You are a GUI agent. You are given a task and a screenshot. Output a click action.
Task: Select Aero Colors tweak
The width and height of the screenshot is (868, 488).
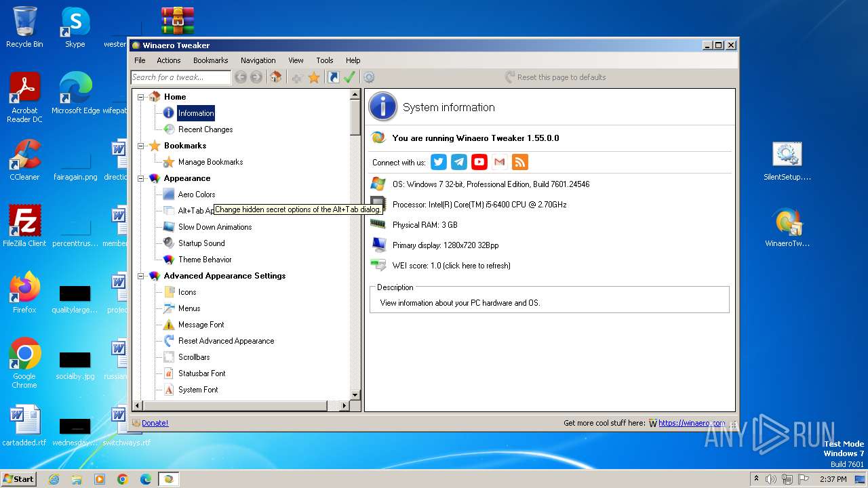click(x=197, y=195)
